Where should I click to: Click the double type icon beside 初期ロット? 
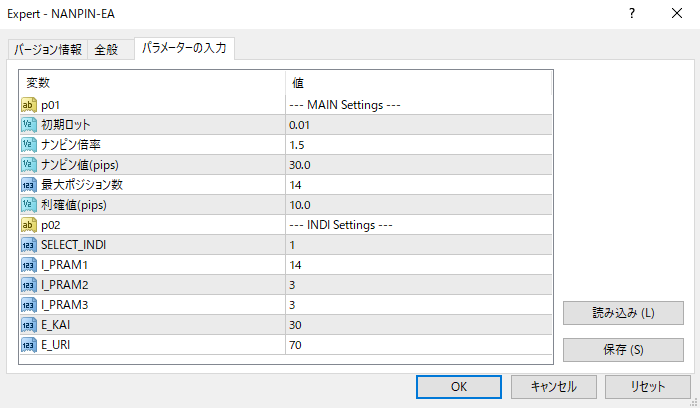tap(29, 125)
